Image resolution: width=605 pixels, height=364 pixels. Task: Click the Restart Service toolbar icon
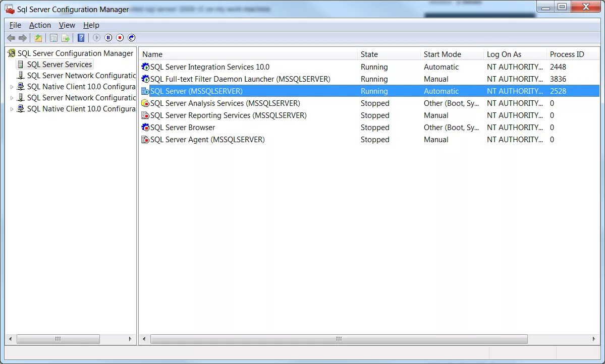tap(132, 38)
